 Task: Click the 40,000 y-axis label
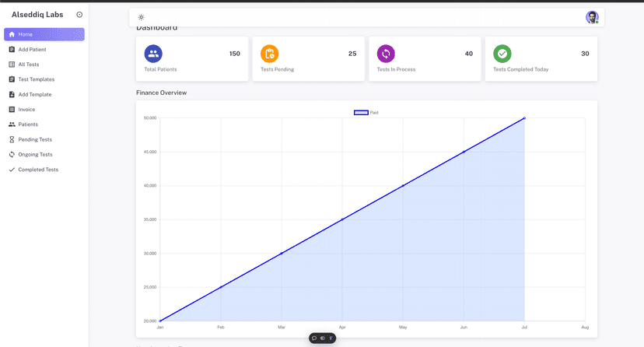pos(150,186)
